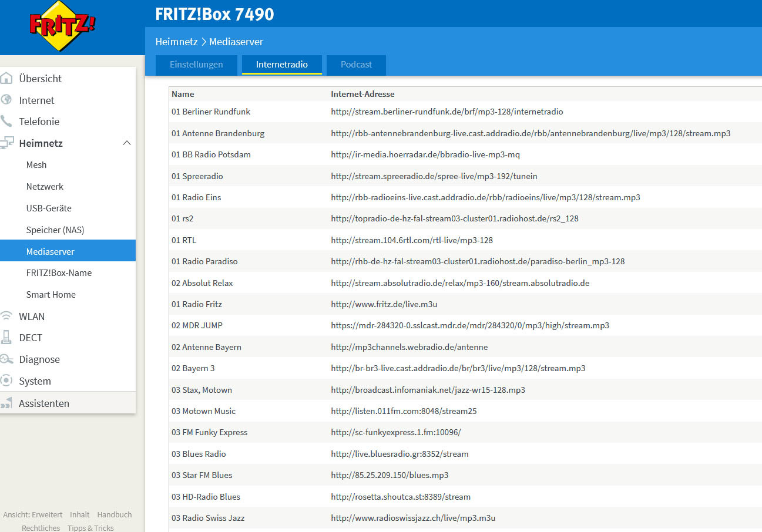Click the WLAN wifi signal icon

pyautogui.click(x=6, y=316)
